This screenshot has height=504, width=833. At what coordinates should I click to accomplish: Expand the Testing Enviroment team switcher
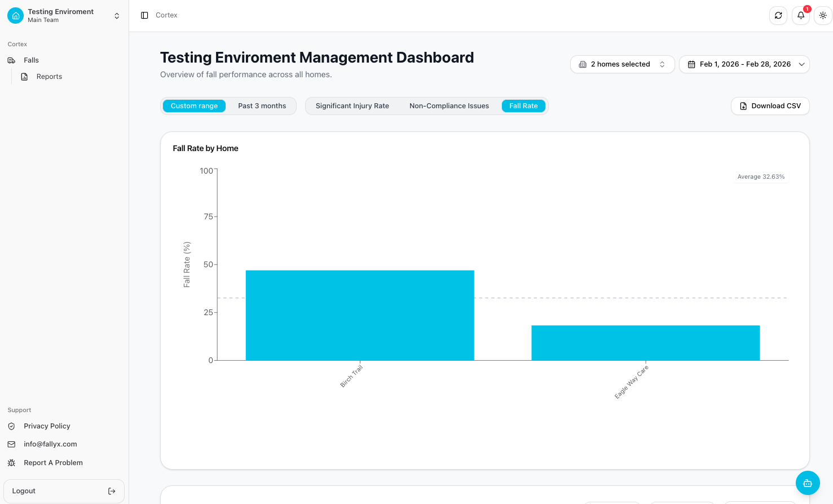click(x=117, y=16)
